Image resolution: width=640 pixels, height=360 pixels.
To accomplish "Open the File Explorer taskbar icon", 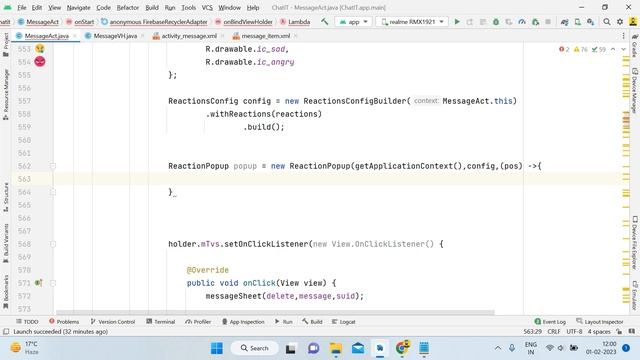I will (336, 348).
